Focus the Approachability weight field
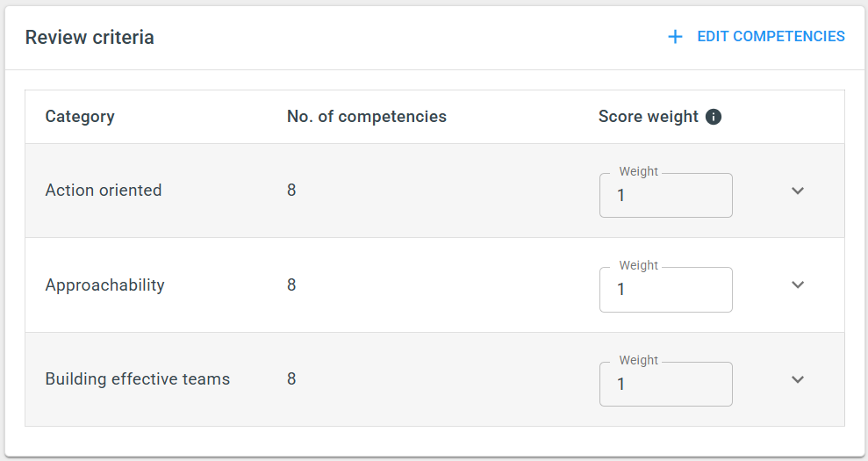This screenshot has height=461, width=868. [x=666, y=289]
